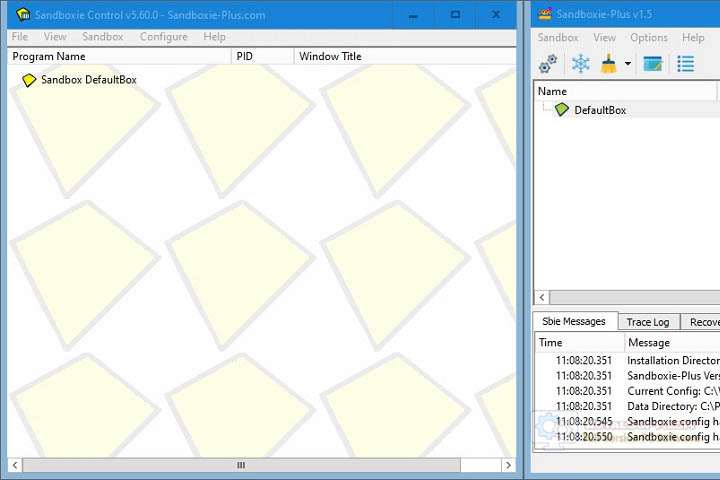Minimize the Sandboxie Control window

click(x=413, y=15)
